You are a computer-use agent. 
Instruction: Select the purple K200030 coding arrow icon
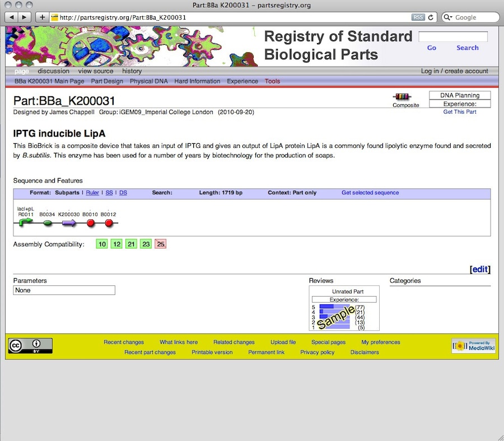tap(69, 223)
